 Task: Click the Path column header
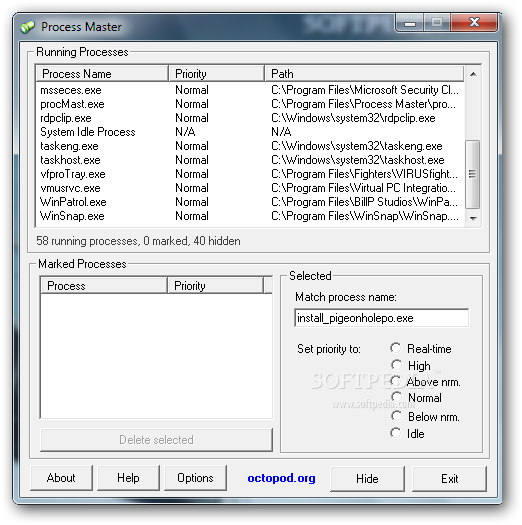[364, 73]
